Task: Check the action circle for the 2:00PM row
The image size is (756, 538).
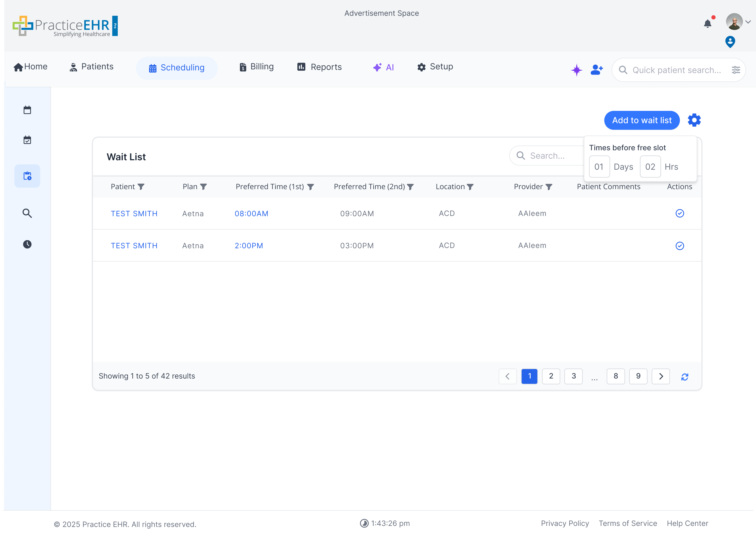Action: point(680,246)
